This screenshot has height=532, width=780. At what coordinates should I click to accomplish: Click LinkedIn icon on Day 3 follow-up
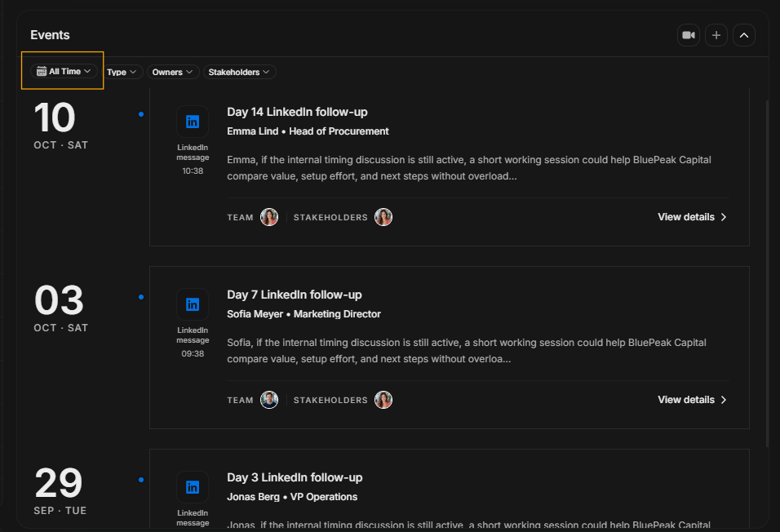pos(193,486)
